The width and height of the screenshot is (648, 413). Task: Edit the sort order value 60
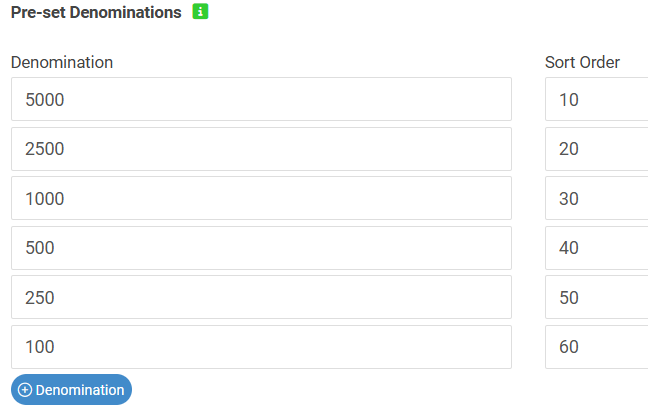(596, 347)
